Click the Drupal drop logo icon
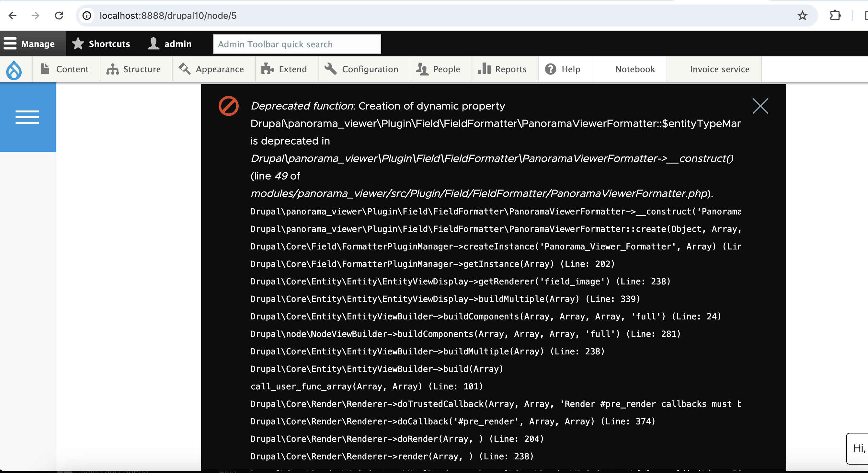868x473 pixels. pyautogui.click(x=14, y=69)
